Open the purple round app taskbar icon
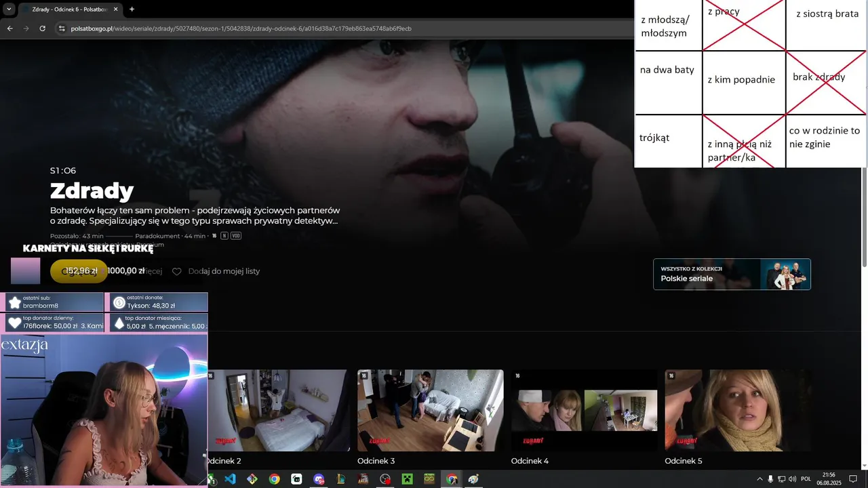 click(x=319, y=479)
